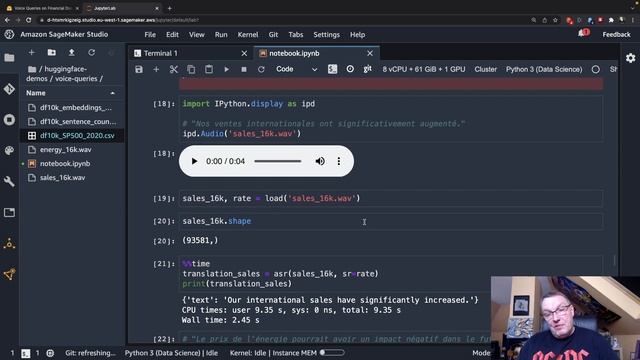
Task: Click the git icon in the notebook toolbar
Action: click(x=367, y=69)
